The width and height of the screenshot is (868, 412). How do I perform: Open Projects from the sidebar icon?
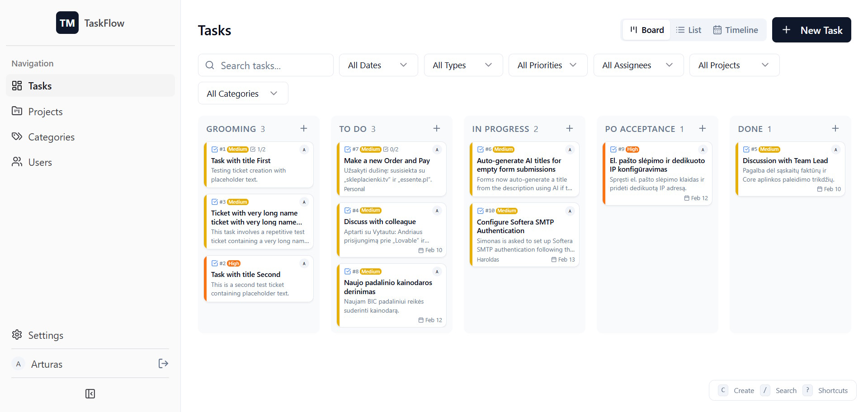click(17, 111)
